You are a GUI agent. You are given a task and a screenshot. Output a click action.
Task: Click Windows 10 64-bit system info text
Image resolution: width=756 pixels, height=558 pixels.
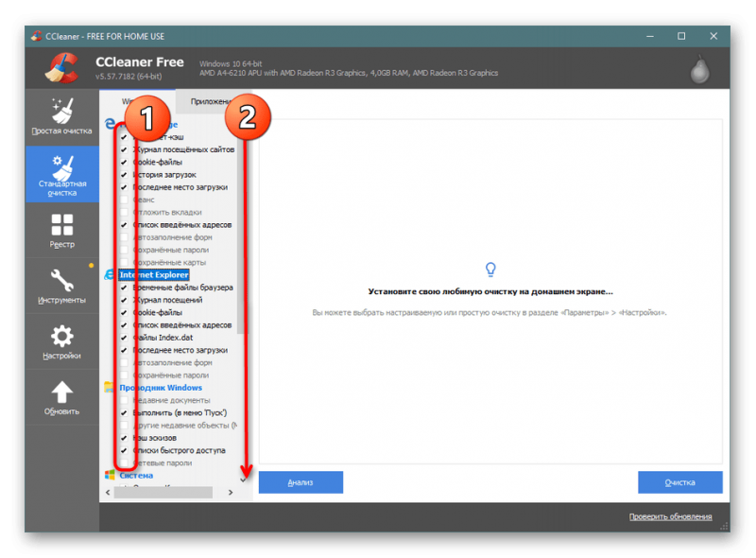tap(231, 63)
